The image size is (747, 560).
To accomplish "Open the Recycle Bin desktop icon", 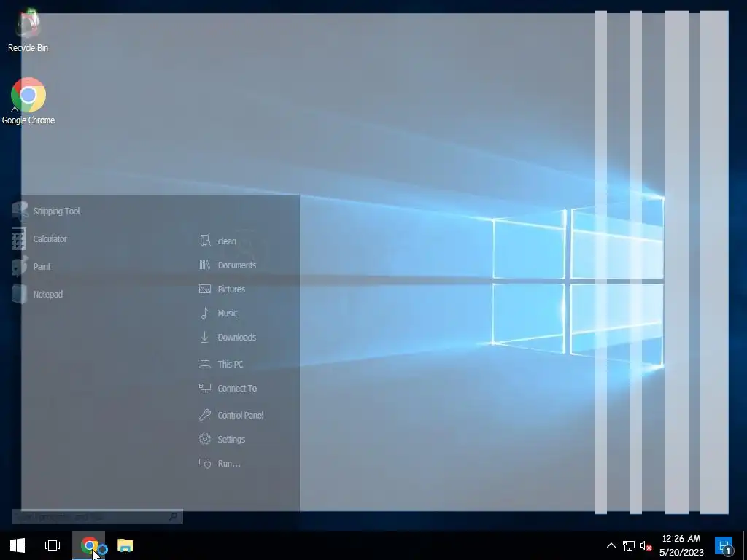I will click(x=28, y=31).
